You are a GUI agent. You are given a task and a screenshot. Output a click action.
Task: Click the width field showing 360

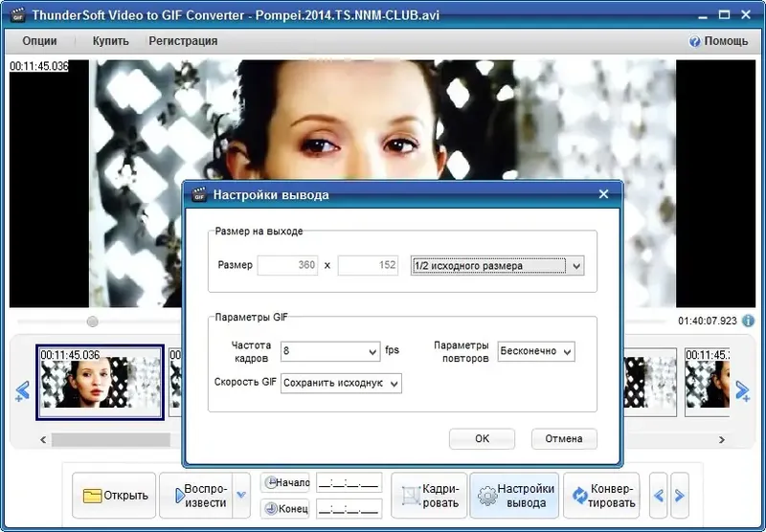click(x=288, y=265)
